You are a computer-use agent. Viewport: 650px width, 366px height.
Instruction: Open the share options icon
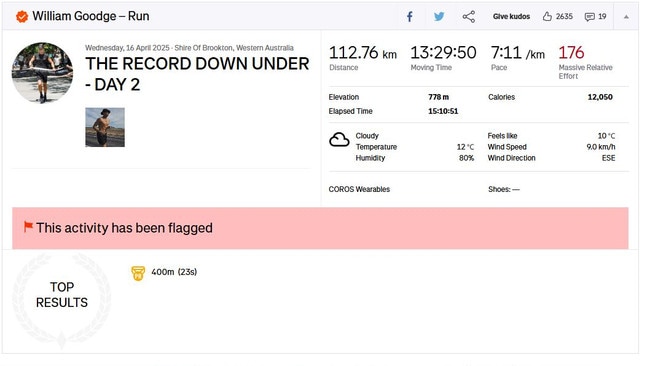[469, 17]
